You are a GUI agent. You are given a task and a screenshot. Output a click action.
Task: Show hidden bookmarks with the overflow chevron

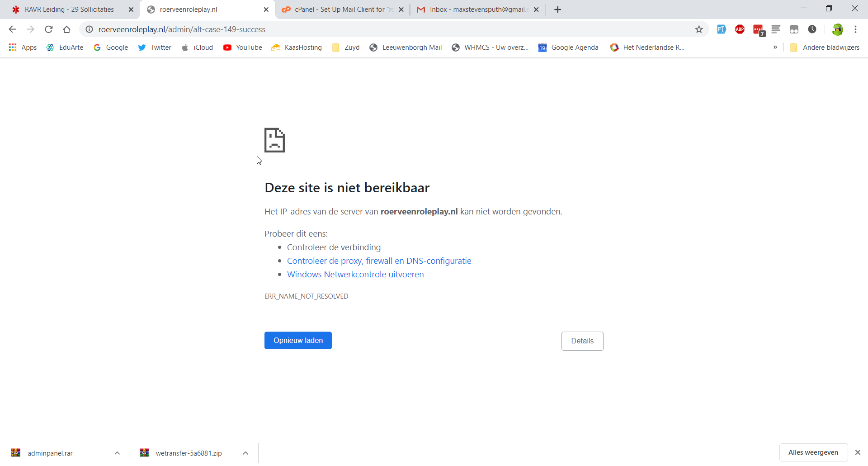775,47
